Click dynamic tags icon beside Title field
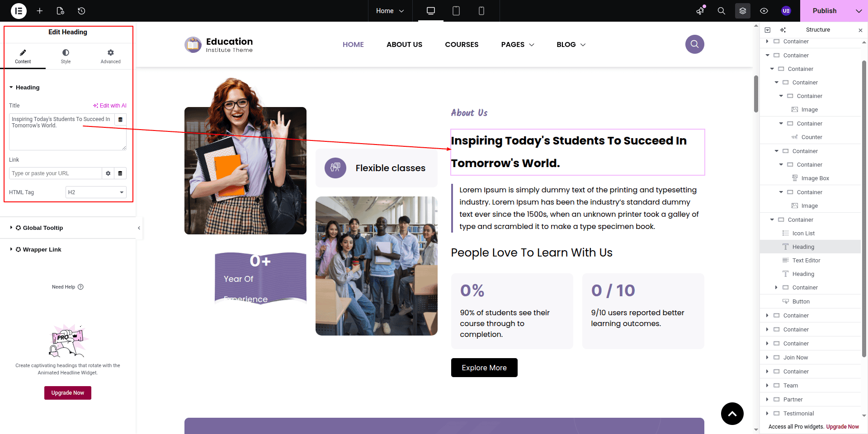 (x=120, y=120)
